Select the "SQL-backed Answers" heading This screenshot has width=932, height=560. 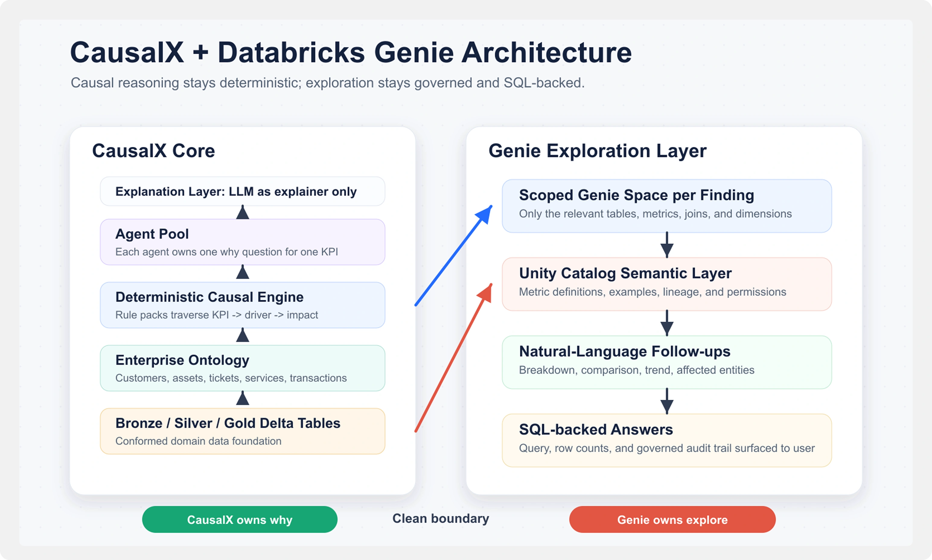(596, 429)
